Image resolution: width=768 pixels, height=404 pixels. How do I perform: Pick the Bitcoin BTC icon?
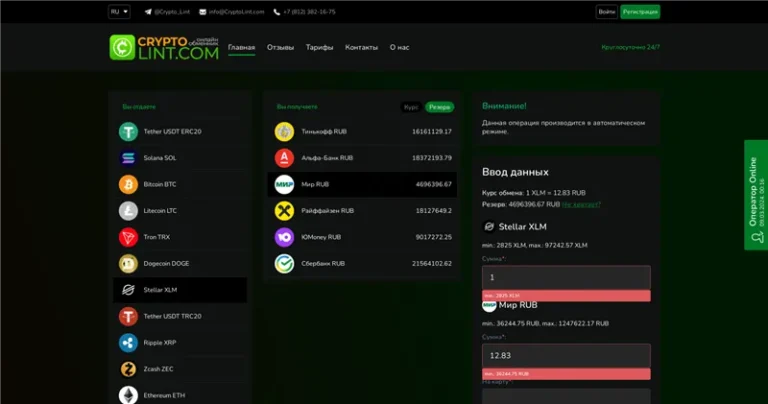[x=128, y=184]
